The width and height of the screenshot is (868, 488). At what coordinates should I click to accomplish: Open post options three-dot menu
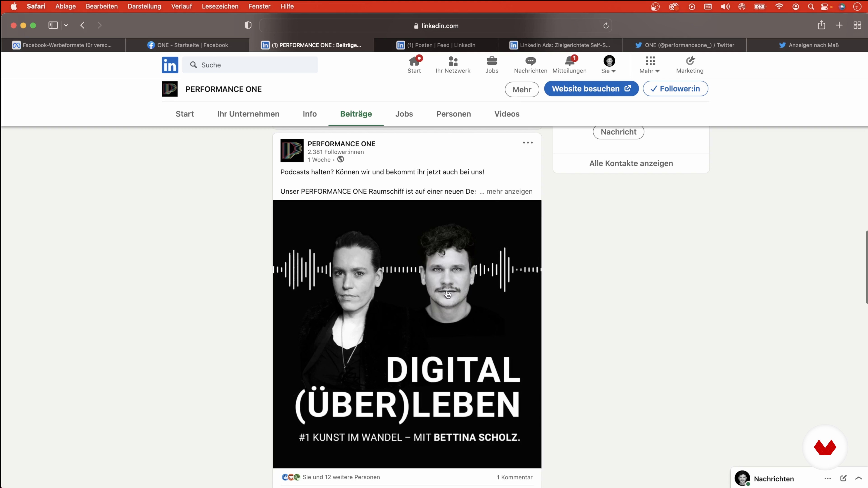[528, 143]
